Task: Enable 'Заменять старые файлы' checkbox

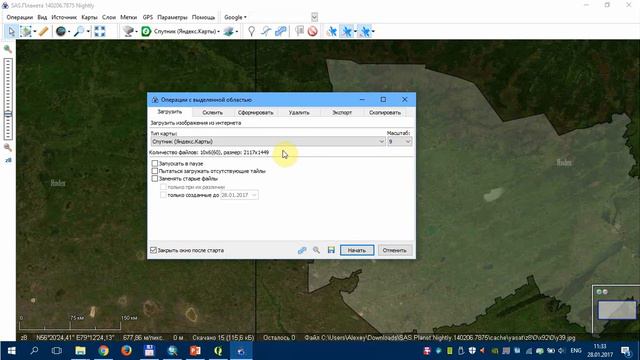Action: pyautogui.click(x=155, y=178)
